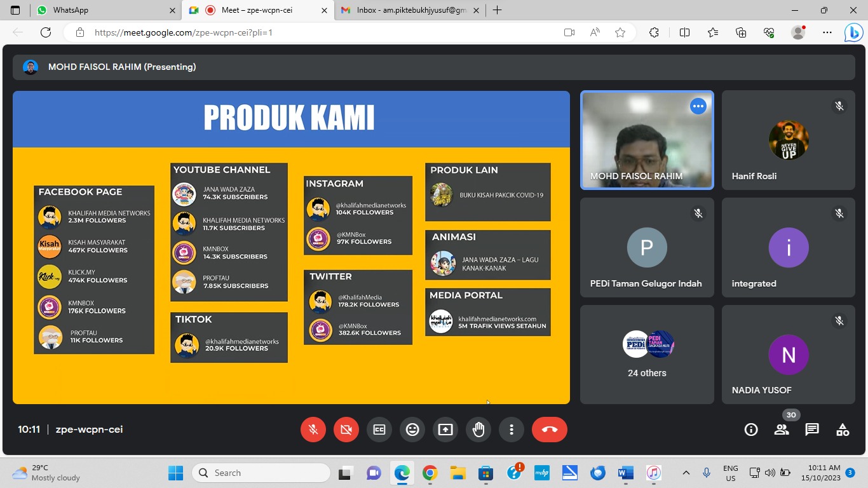Open the chat with everyone panel

(x=812, y=430)
